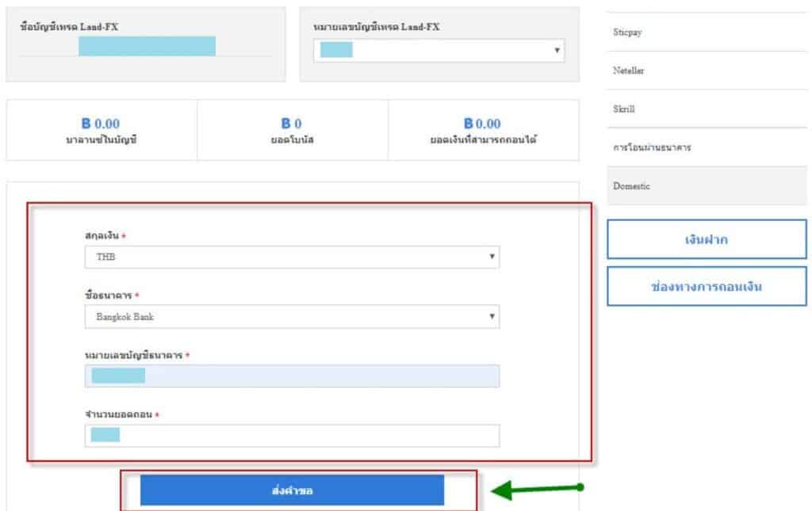Click the account balance ฿ 0.00 value
The width and height of the screenshot is (812, 511).
101,124
